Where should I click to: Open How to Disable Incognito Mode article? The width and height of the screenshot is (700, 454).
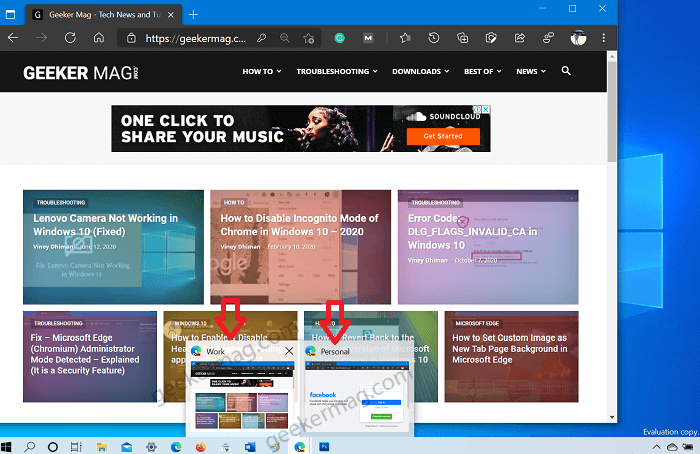tap(299, 225)
